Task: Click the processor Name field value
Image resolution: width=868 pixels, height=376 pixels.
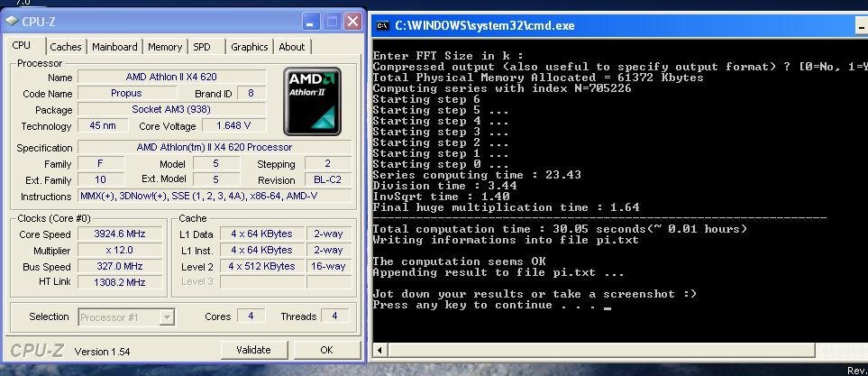Action: pyautogui.click(x=171, y=77)
